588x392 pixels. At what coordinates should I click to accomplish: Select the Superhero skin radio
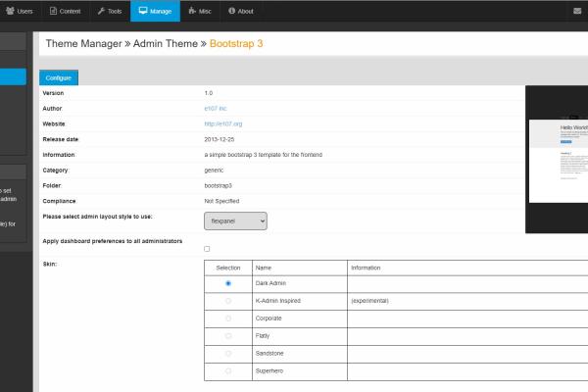coord(228,371)
